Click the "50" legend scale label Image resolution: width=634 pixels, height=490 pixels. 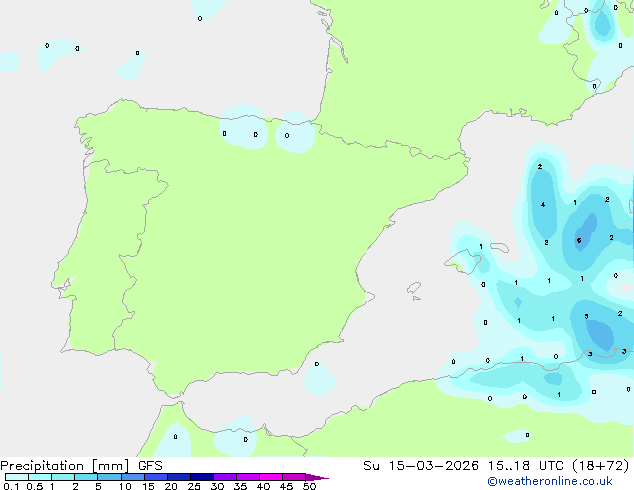click(x=309, y=486)
